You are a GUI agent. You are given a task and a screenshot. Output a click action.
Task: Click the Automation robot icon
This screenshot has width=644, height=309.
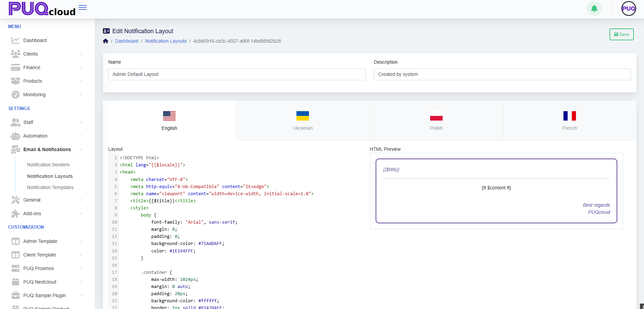(x=16, y=136)
